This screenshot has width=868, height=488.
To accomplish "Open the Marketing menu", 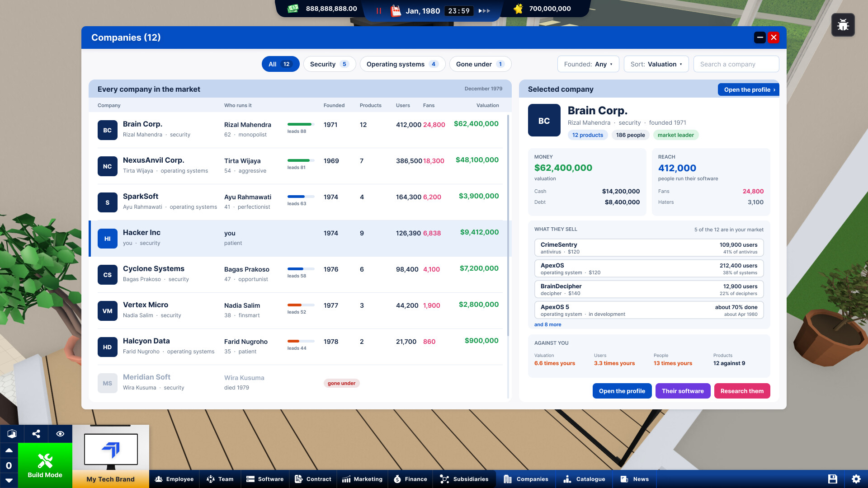I will (362, 479).
